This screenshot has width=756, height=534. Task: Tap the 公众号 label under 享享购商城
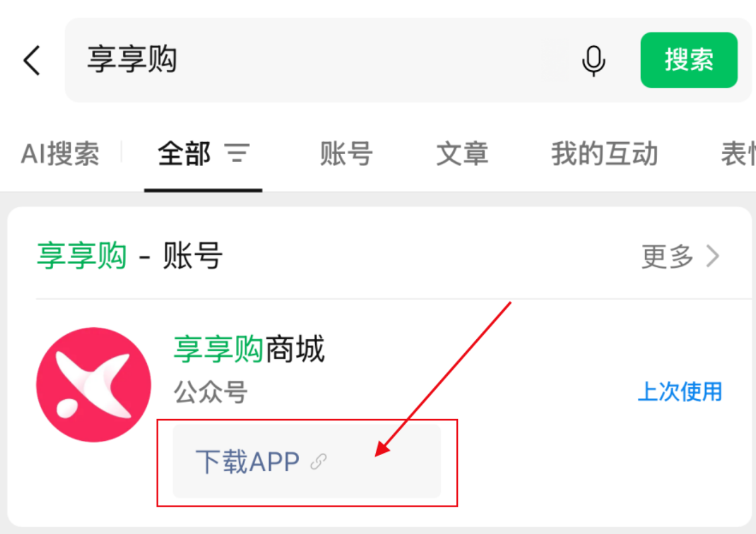[211, 392]
